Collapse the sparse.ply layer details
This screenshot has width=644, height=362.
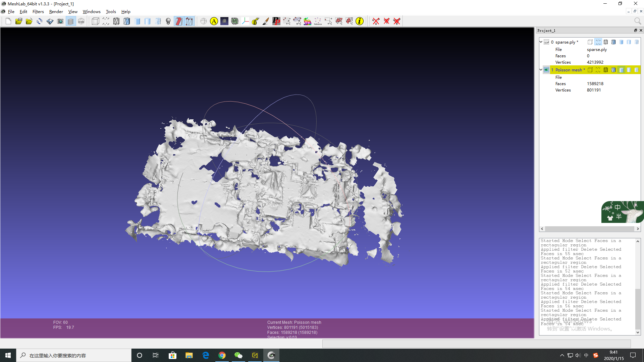[541, 42]
